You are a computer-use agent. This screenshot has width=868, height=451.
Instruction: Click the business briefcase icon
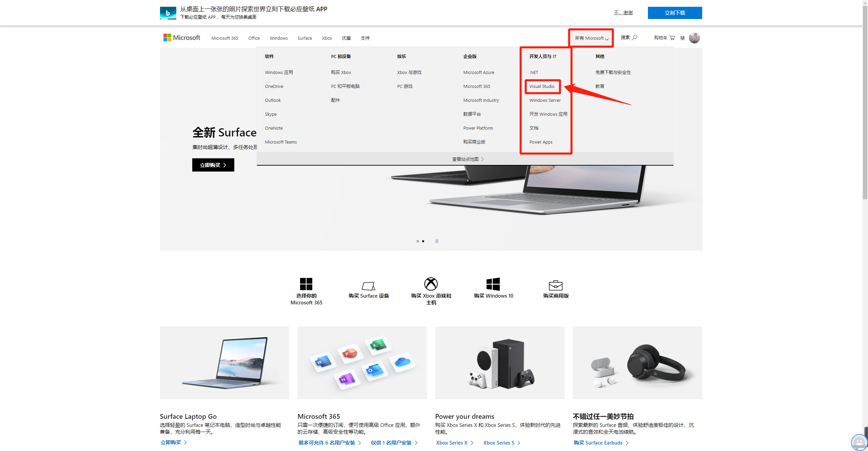556,285
